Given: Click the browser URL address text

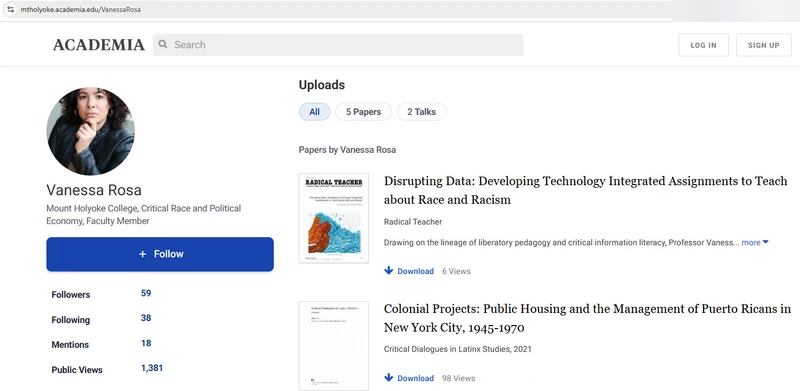Looking at the screenshot, I should tap(81, 10).
